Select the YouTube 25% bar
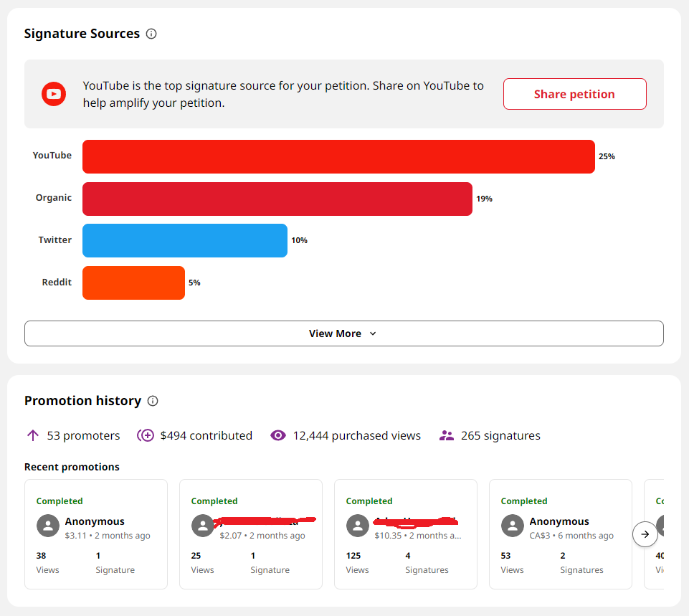This screenshot has height=616, width=689. (x=339, y=156)
